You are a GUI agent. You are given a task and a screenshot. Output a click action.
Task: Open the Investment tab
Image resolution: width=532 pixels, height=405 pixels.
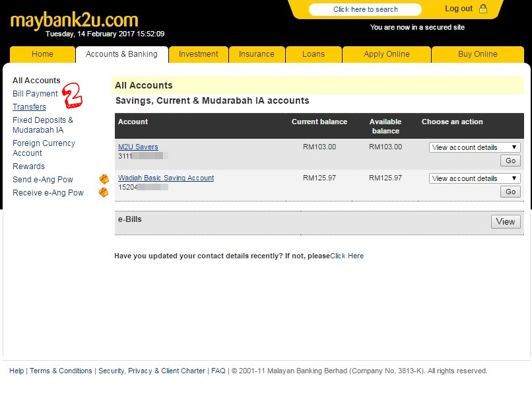click(199, 54)
